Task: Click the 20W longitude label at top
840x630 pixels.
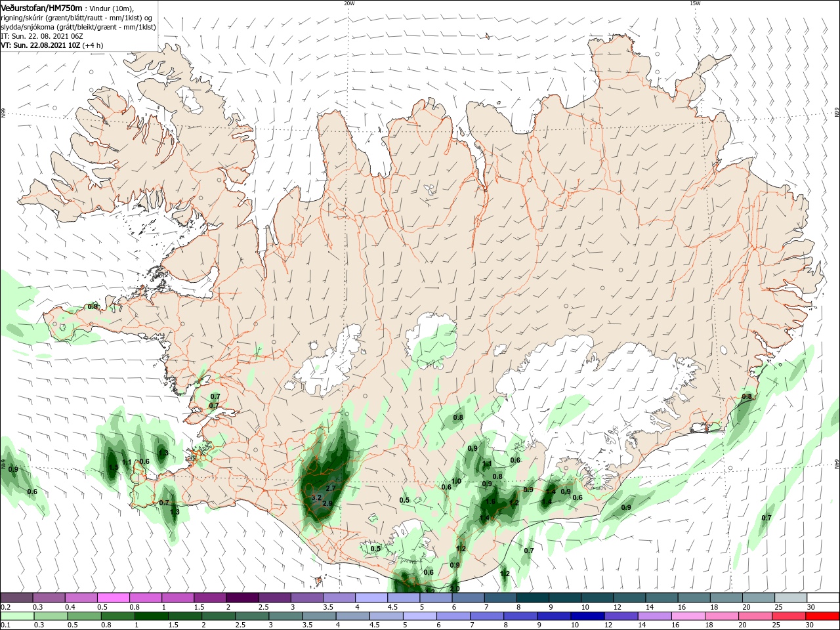Action: pos(349,3)
